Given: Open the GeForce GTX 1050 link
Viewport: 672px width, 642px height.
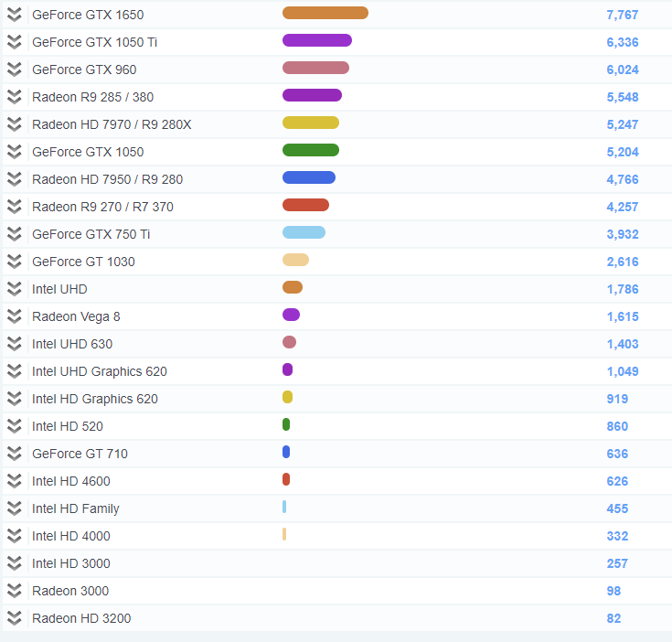Looking at the screenshot, I should click(x=88, y=152).
